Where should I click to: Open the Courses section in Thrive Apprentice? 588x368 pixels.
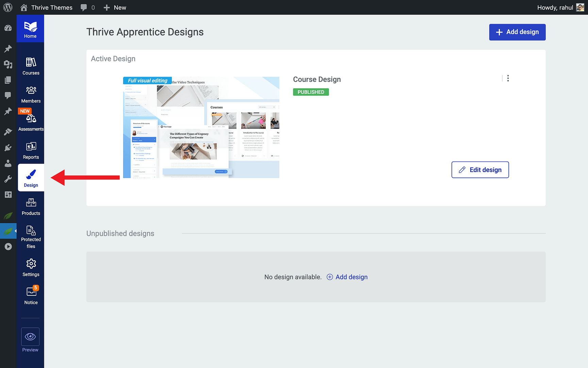tap(31, 65)
